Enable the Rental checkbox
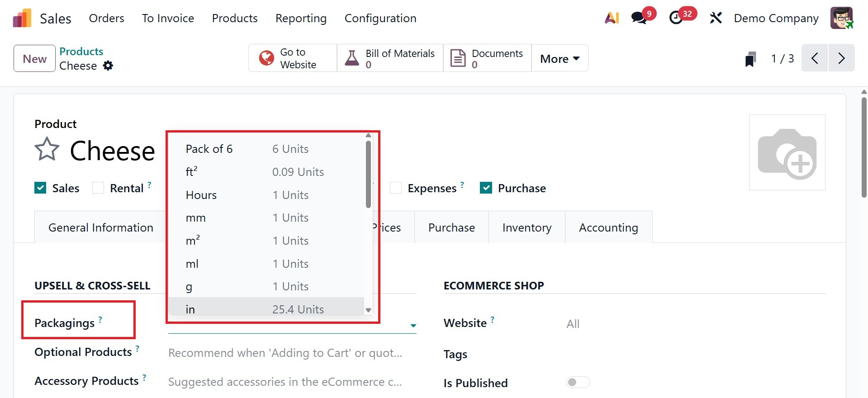The image size is (868, 398). pyautogui.click(x=98, y=188)
